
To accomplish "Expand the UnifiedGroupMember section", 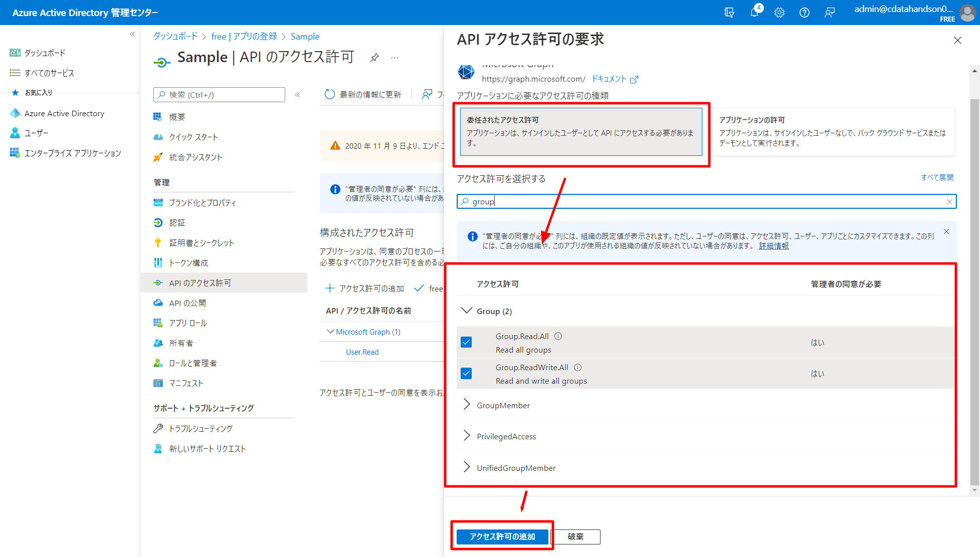I will point(467,467).
